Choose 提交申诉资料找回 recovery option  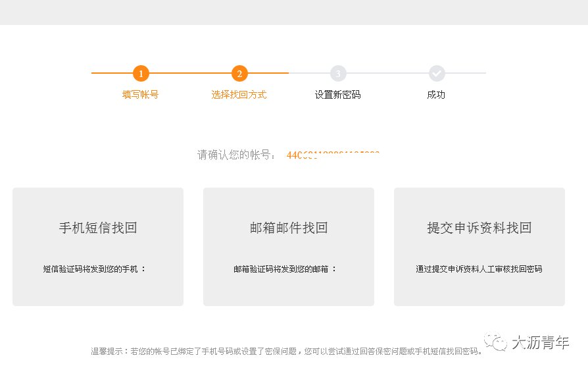[479, 247]
